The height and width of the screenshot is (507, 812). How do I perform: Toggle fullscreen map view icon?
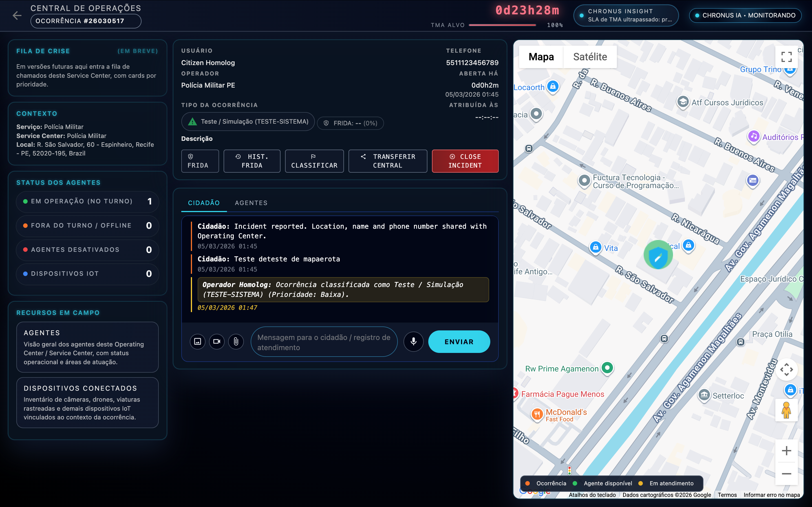point(786,57)
